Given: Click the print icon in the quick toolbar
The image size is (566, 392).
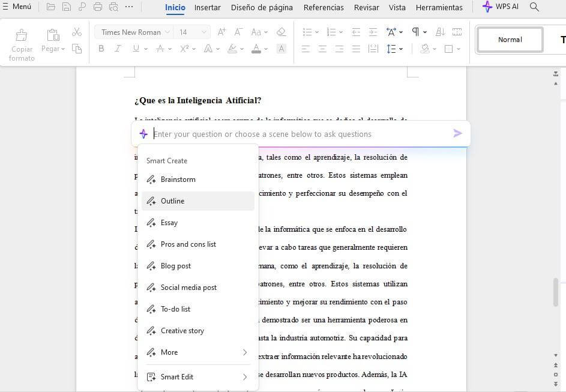Looking at the screenshot, I should (98, 7).
